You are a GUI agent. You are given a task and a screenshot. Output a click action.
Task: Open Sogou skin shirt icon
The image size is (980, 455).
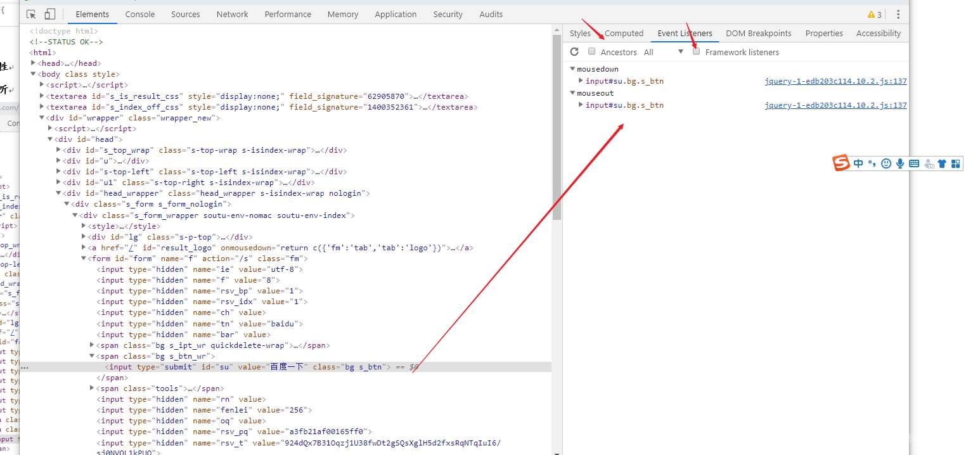pyautogui.click(x=942, y=163)
